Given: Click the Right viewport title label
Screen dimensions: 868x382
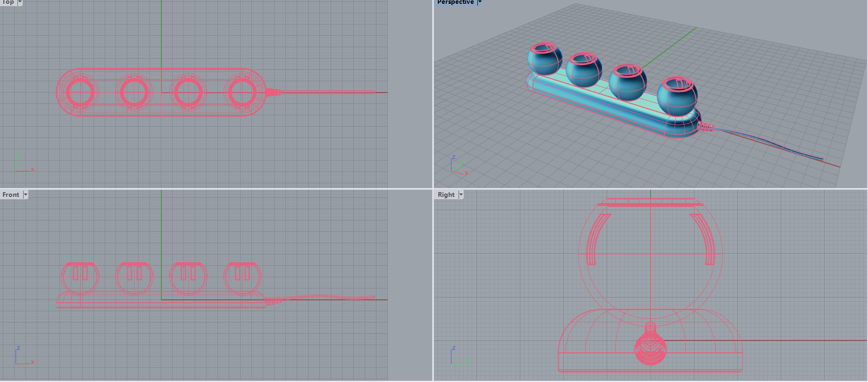Looking at the screenshot, I should click(446, 195).
